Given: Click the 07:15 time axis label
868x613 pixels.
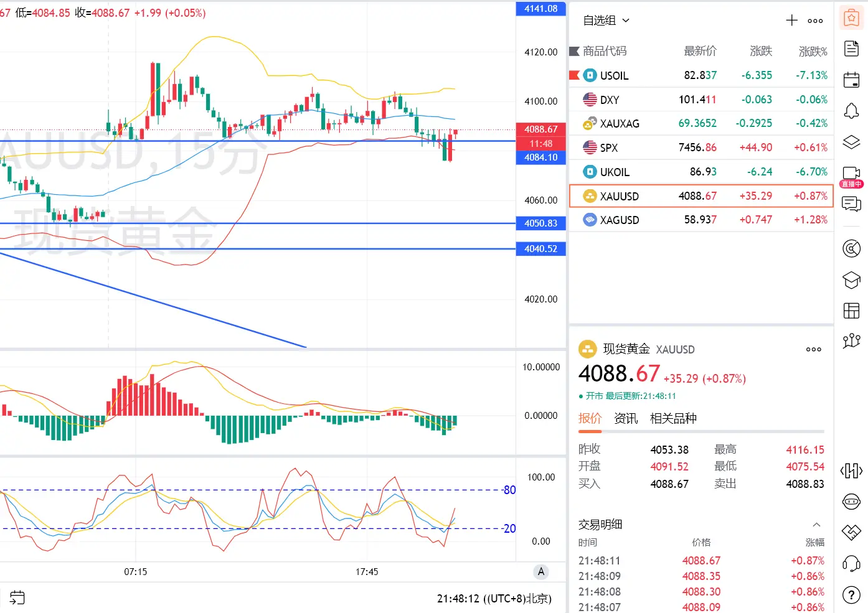Looking at the screenshot, I should pos(136,572).
